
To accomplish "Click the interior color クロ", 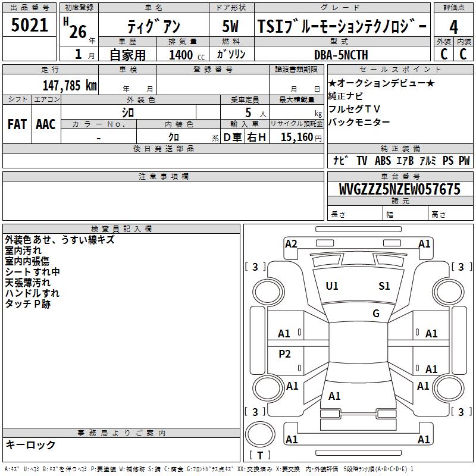I will click(174, 137).
